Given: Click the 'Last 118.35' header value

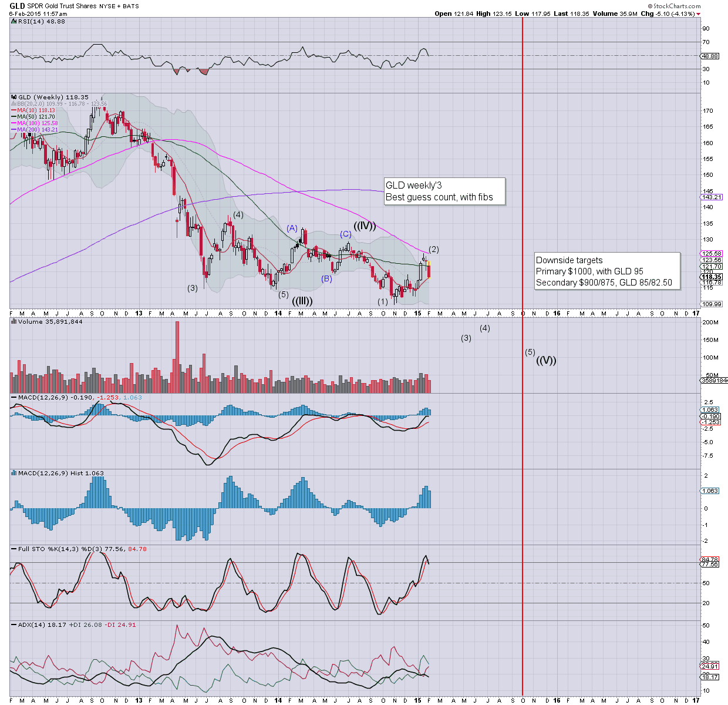Looking at the screenshot, I should pyautogui.click(x=572, y=14).
